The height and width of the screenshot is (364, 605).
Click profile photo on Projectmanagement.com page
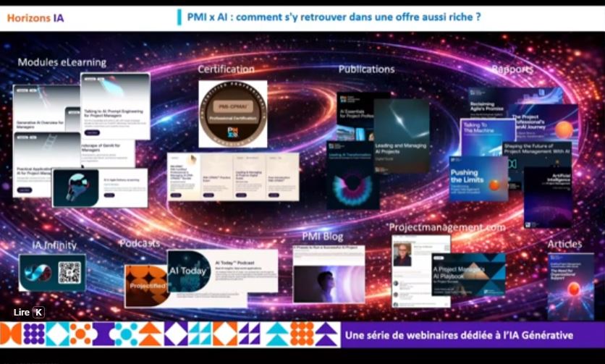(402, 254)
